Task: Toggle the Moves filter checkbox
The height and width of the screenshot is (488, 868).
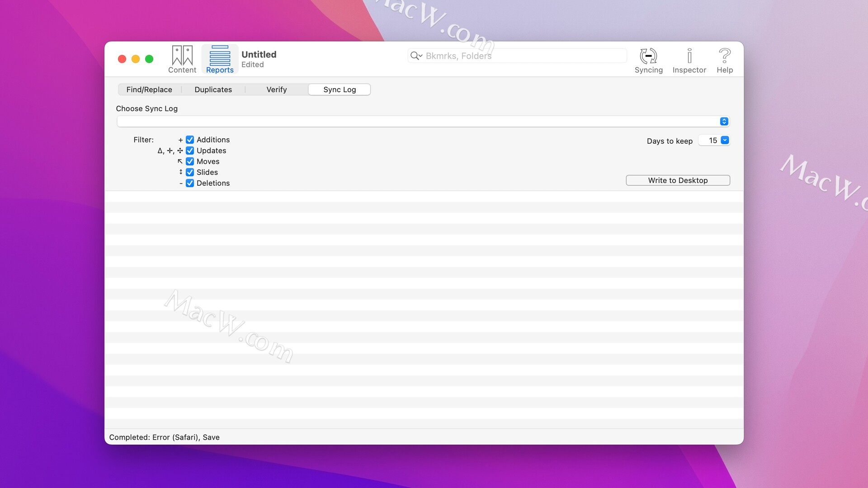Action: tap(190, 161)
